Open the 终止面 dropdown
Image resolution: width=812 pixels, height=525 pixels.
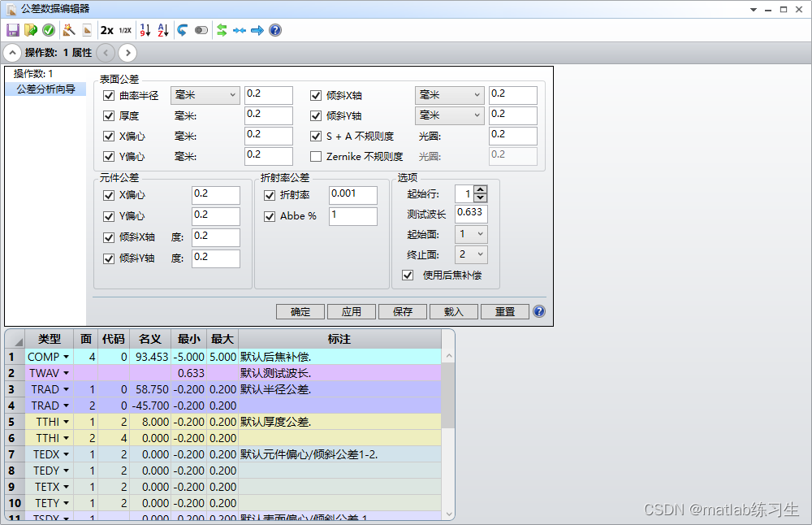(471, 254)
